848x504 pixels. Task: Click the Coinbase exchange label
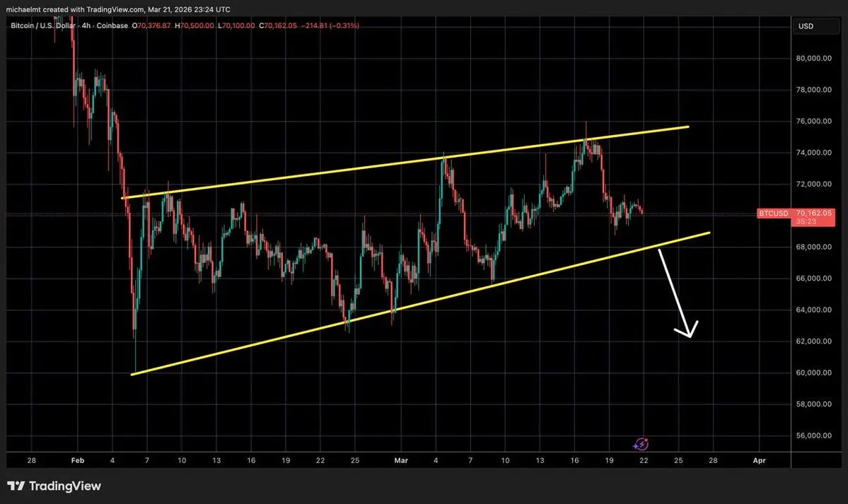[x=112, y=25]
